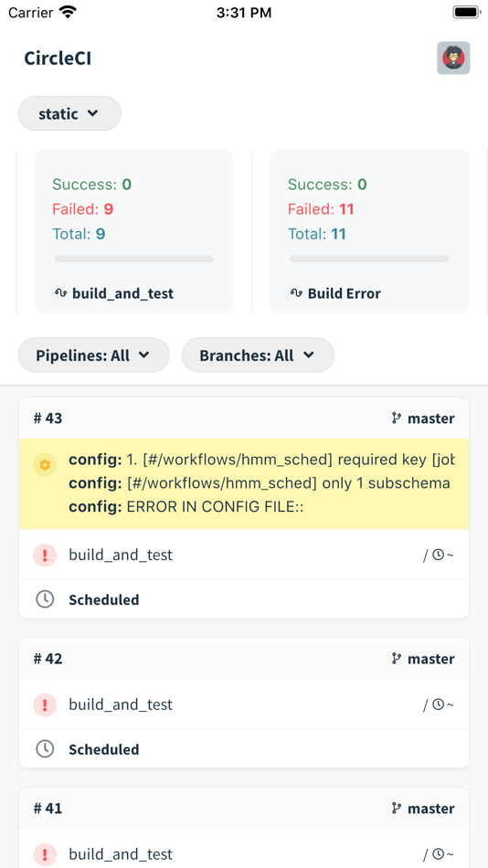The width and height of the screenshot is (488, 868).
Task: Click 'Total: 11' in Build Error card
Action: 317,234
